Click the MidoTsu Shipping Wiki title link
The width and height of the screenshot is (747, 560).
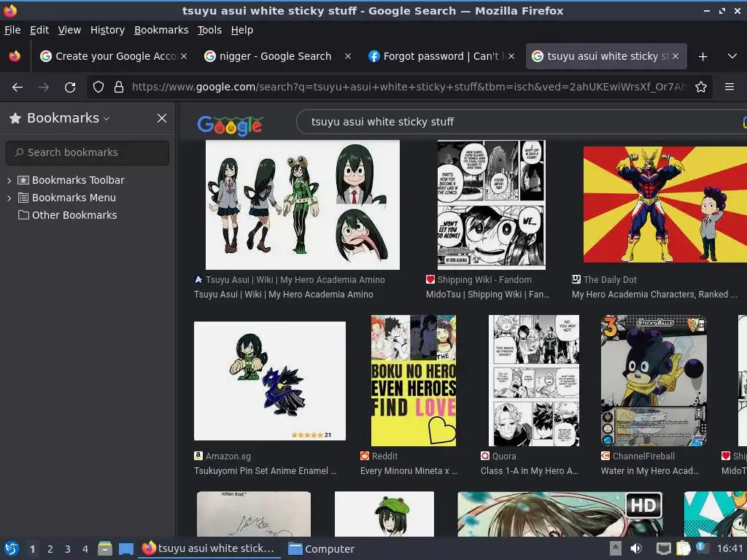tap(487, 295)
